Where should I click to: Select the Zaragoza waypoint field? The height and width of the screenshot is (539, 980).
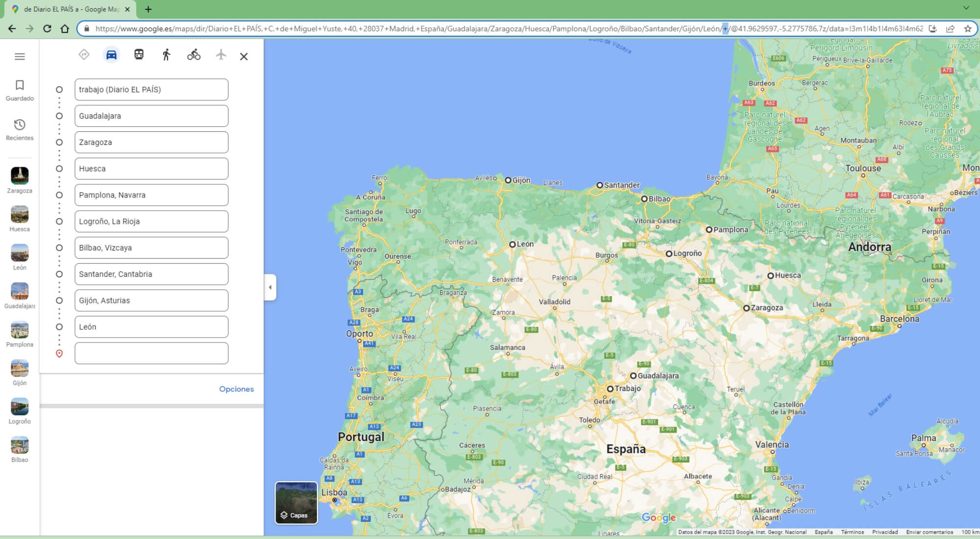coord(151,143)
